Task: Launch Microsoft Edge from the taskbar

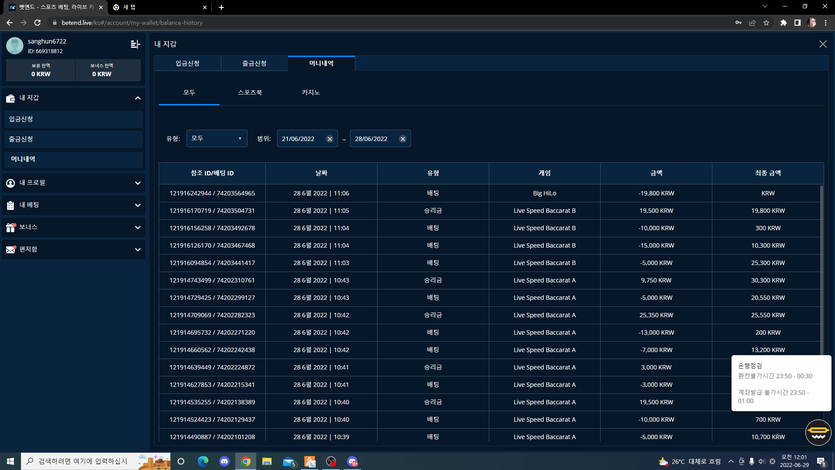Action: (x=203, y=461)
